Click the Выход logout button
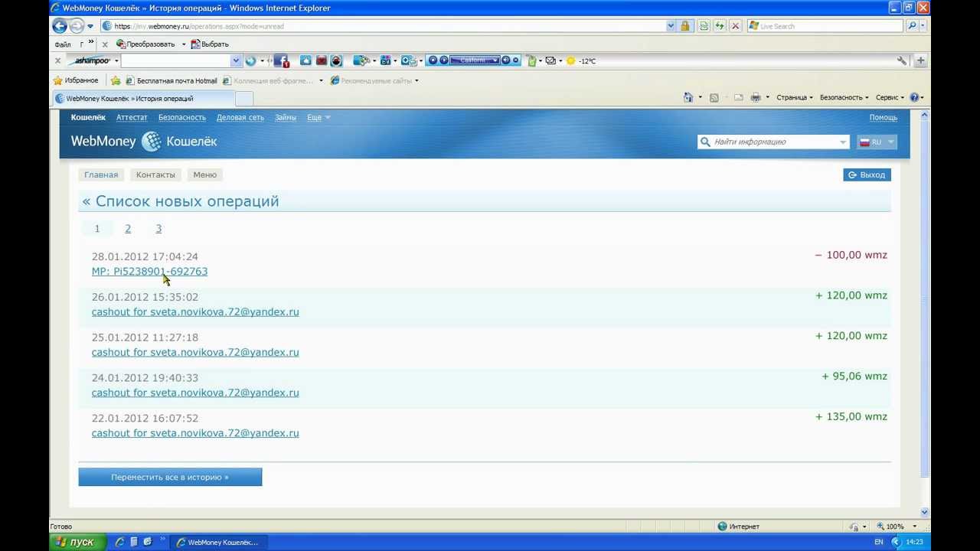Screen dimensions: 980x551 pos(867,174)
